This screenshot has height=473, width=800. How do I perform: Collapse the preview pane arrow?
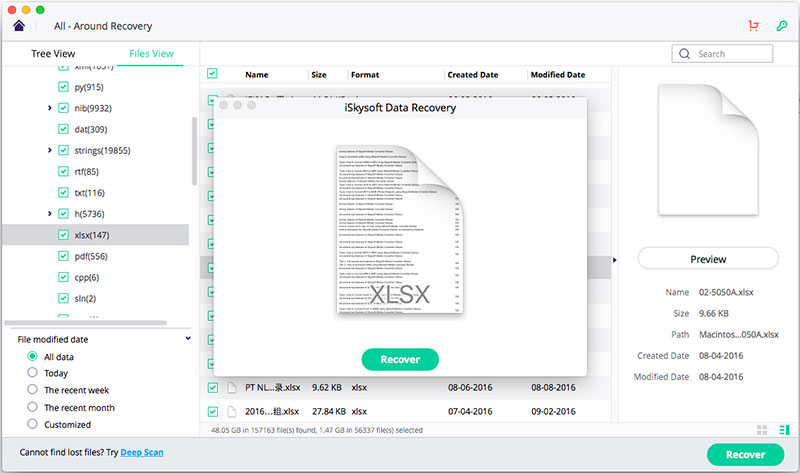pos(614,260)
